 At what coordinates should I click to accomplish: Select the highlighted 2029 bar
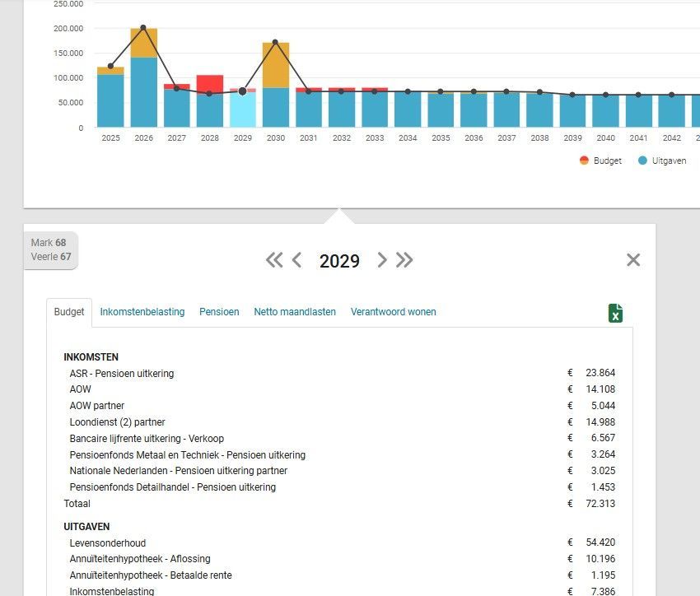click(x=242, y=109)
